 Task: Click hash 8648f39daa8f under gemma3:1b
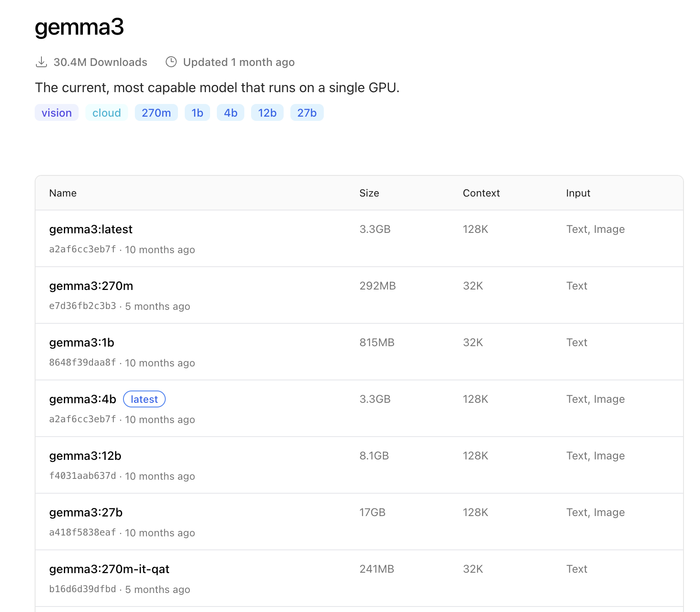pyautogui.click(x=82, y=363)
